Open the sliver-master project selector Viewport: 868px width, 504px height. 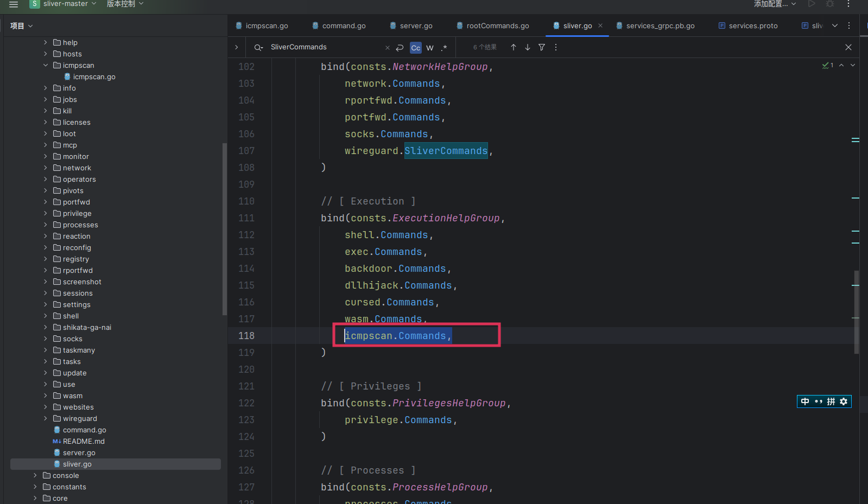tap(64, 4)
